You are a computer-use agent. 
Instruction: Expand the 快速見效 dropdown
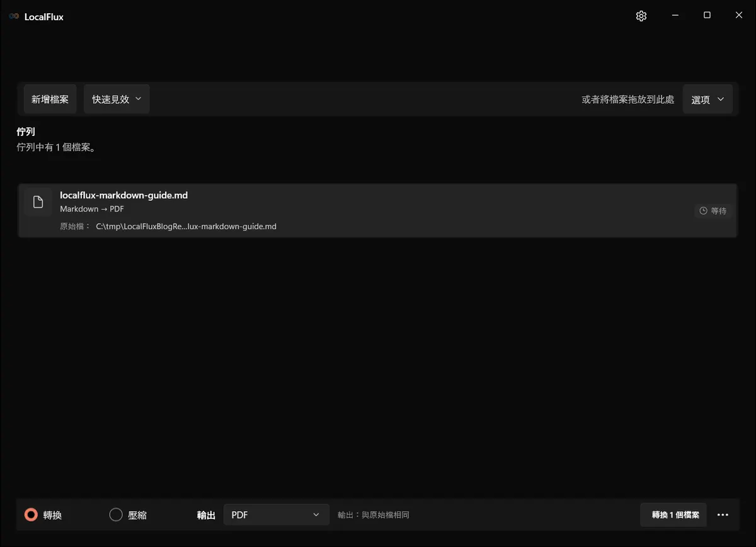[x=117, y=99]
